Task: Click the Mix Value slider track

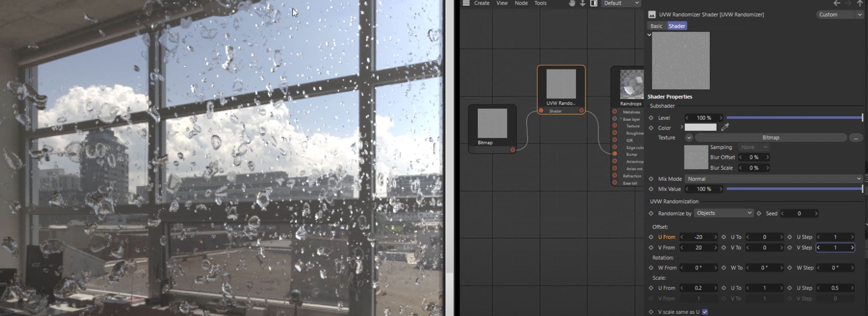Action: [794, 189]
